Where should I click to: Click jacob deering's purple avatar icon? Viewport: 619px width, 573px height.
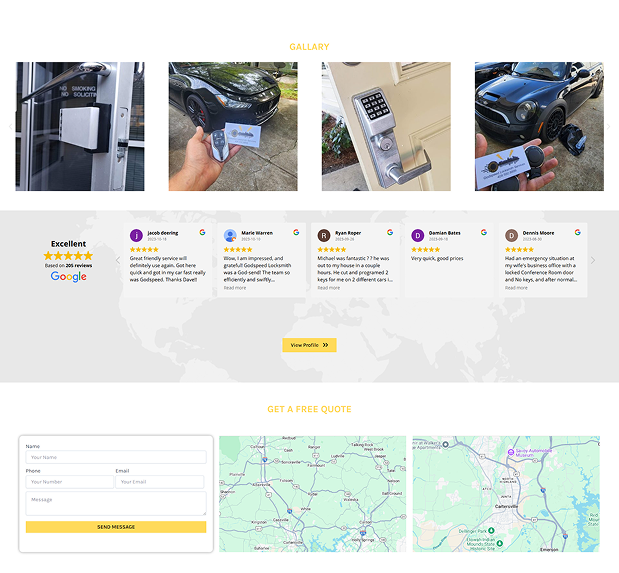[x=136, y=236]
